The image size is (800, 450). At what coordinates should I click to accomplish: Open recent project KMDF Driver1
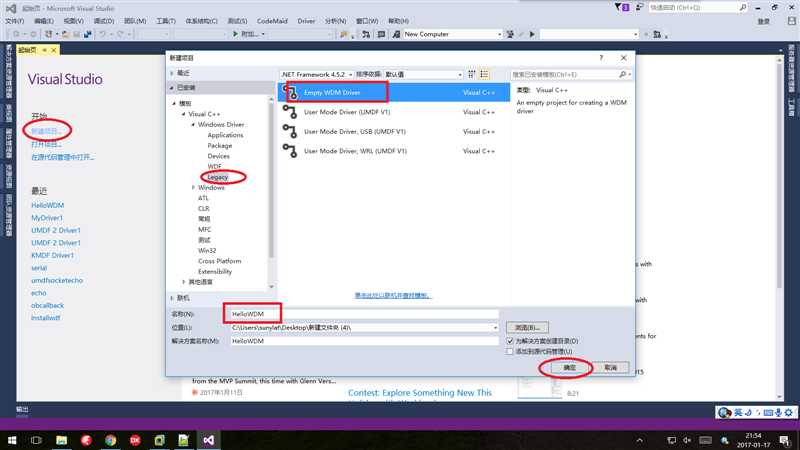53,255
